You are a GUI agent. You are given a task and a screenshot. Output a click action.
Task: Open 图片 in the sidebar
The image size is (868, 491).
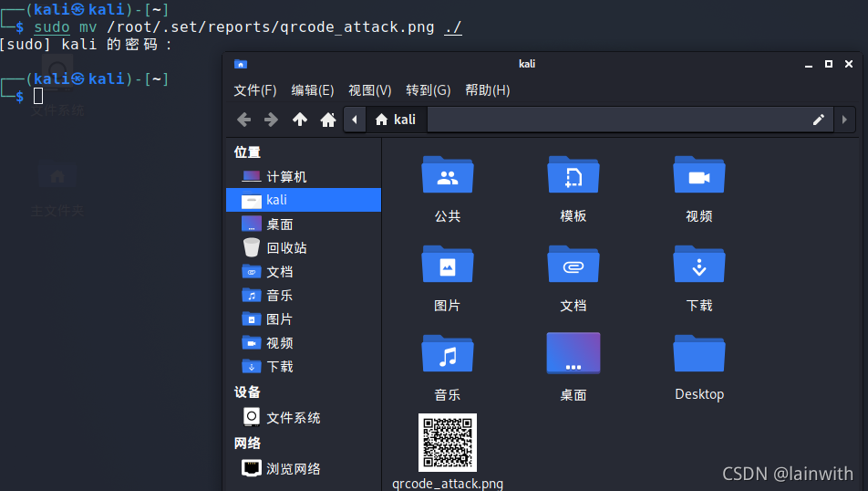[304, 319]
